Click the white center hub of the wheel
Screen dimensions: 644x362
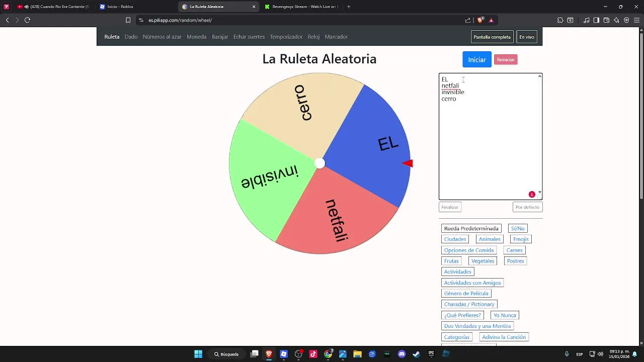coord(319,163)
